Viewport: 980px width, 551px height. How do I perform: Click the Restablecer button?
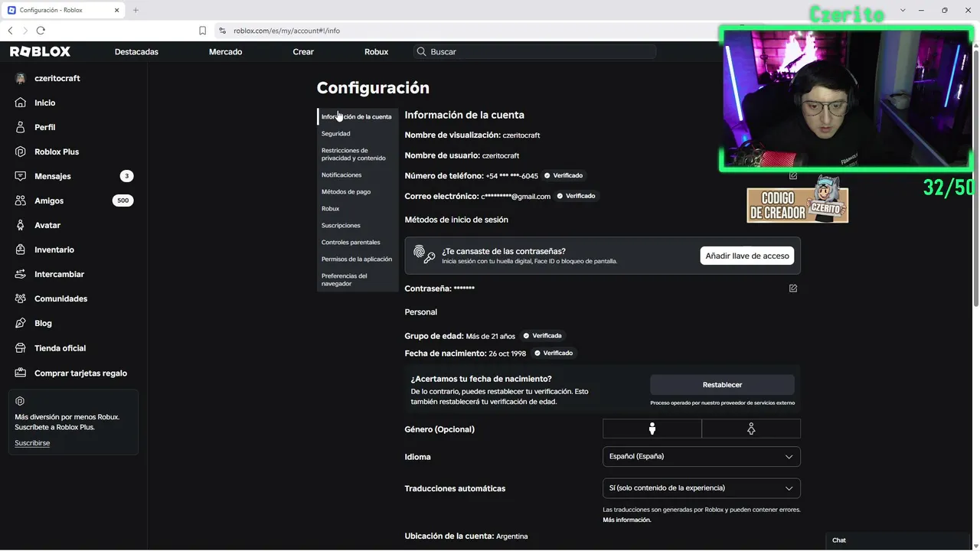click(722, 384)
